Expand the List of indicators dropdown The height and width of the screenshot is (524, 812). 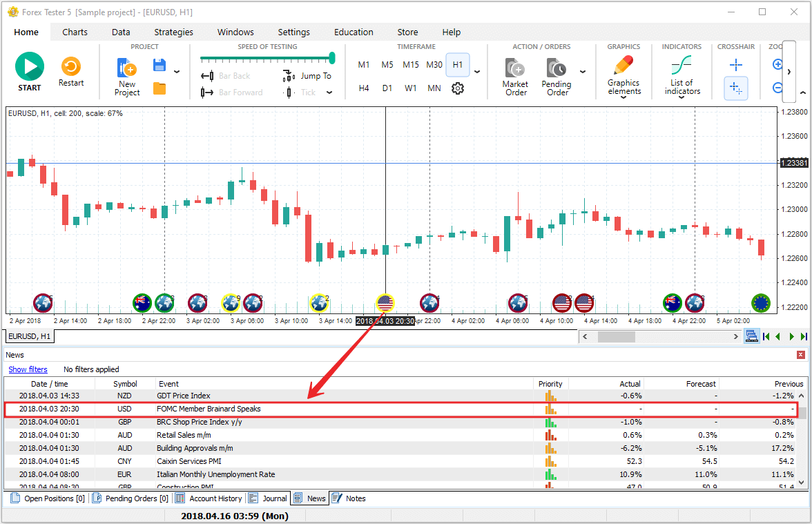click(682, 98)
